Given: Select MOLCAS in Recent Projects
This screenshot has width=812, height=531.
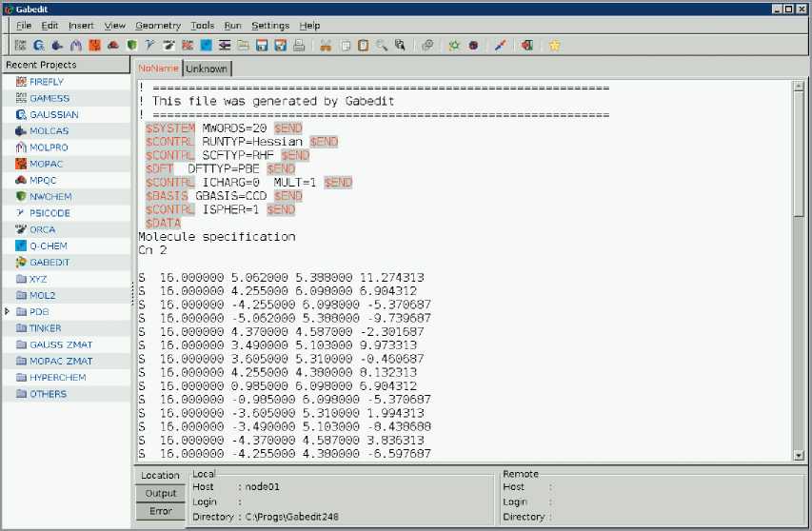Looking at the screenshot, I should coord(67,131).
